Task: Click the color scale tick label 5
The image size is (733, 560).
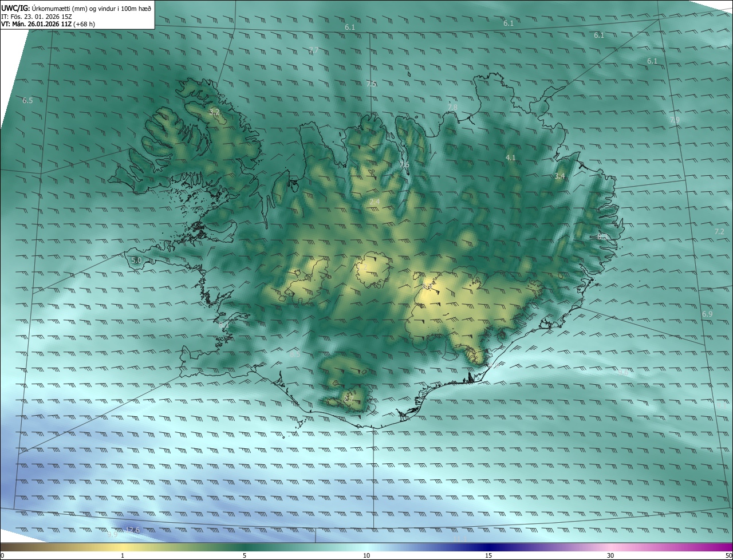Action: click(x=245, y=555)
